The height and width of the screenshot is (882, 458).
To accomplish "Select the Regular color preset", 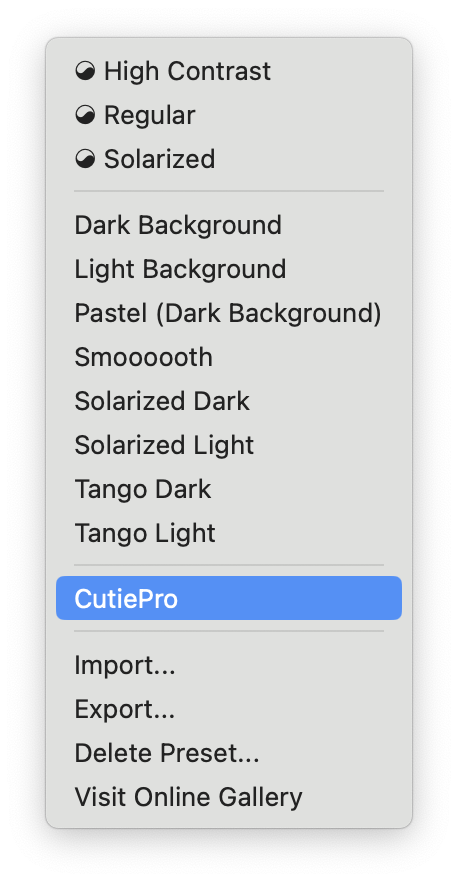I will pyautogui.click(x=229, y=115).
